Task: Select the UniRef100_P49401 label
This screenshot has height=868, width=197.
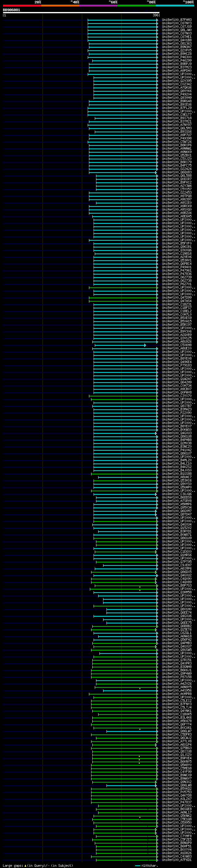Action: 177,267
